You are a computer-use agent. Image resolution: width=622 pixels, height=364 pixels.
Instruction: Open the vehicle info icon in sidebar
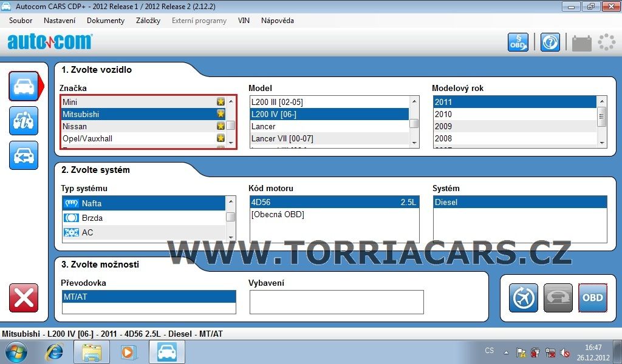[24, 121]
